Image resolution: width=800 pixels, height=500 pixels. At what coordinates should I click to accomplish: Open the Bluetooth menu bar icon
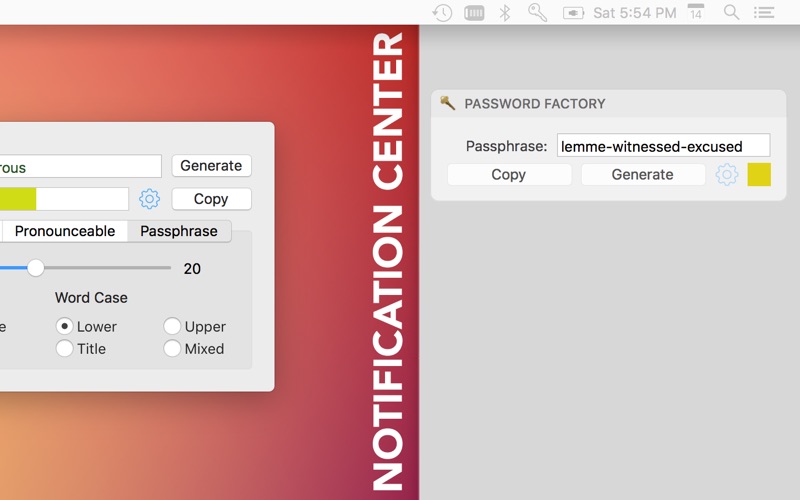coord(505,13)
